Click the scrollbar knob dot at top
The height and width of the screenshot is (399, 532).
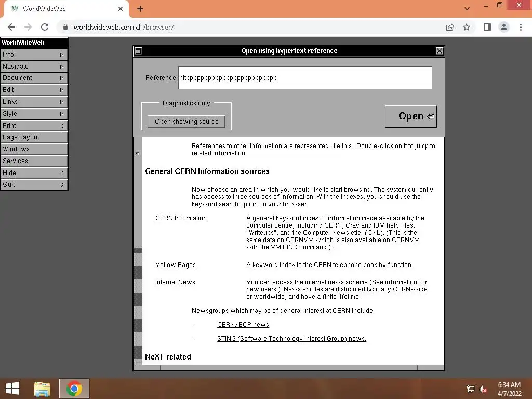tap(138, 153)
